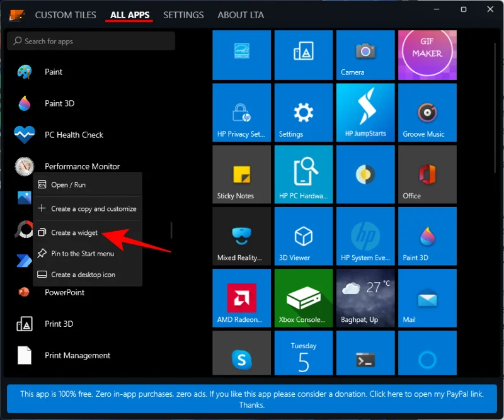Switch to the CUSTOM TILES tab

(x=66, y=14)
